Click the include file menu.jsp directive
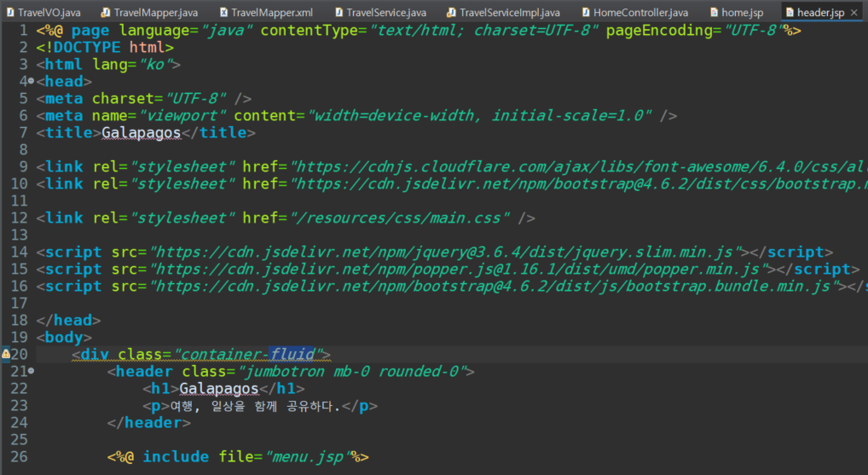The height and width of the screenshot is (475, 868). [238, 457]
